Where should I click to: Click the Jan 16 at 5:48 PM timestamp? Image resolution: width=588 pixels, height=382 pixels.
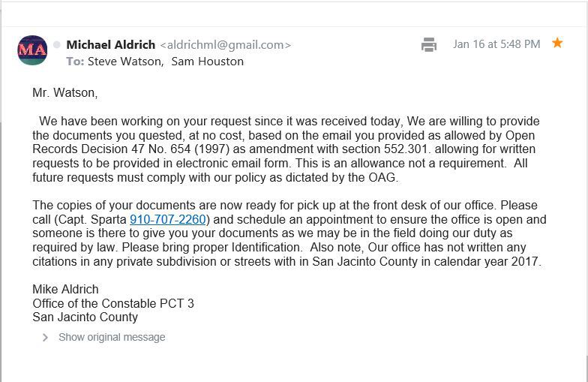[496, 44]
